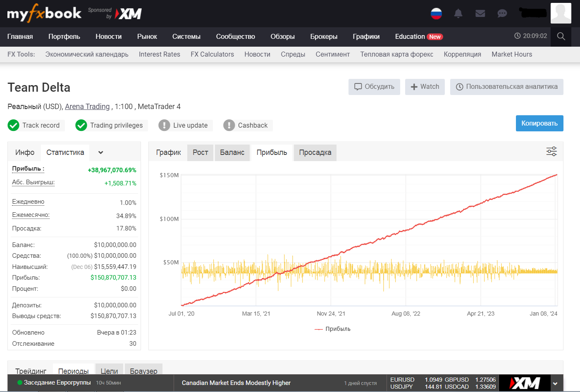The height and width of the screenshot is (392, 580).
Task: Expand the stats panel dropdown chevron
Action: click(100, 152)
